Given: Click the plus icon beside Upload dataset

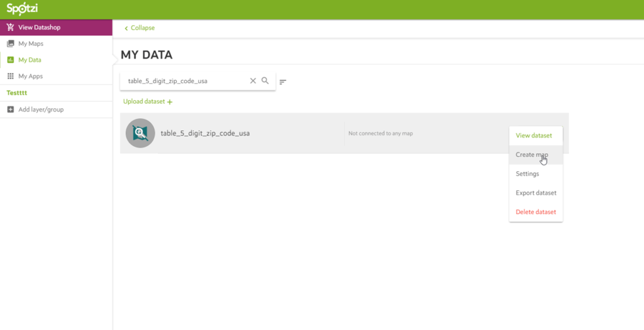Looking at the screenshot, I should [x=170, y=101].
